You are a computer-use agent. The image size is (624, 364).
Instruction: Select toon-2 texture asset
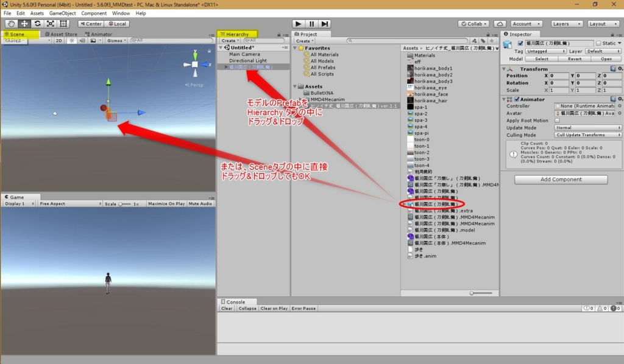(422, 153)
